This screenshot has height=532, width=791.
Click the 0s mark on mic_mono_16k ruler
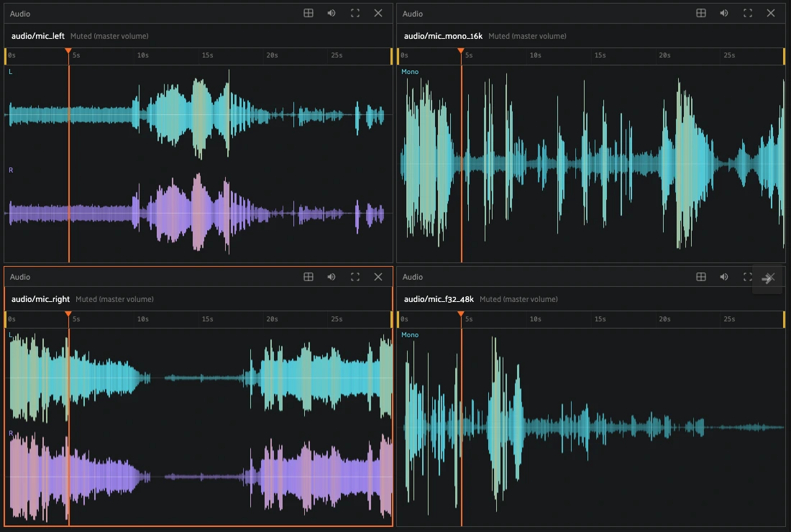404,55
